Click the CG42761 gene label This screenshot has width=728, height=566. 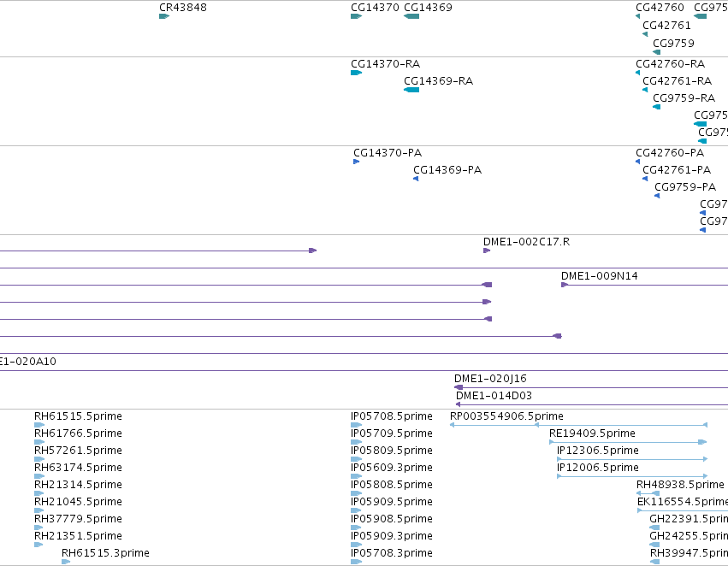coord(666,25)
